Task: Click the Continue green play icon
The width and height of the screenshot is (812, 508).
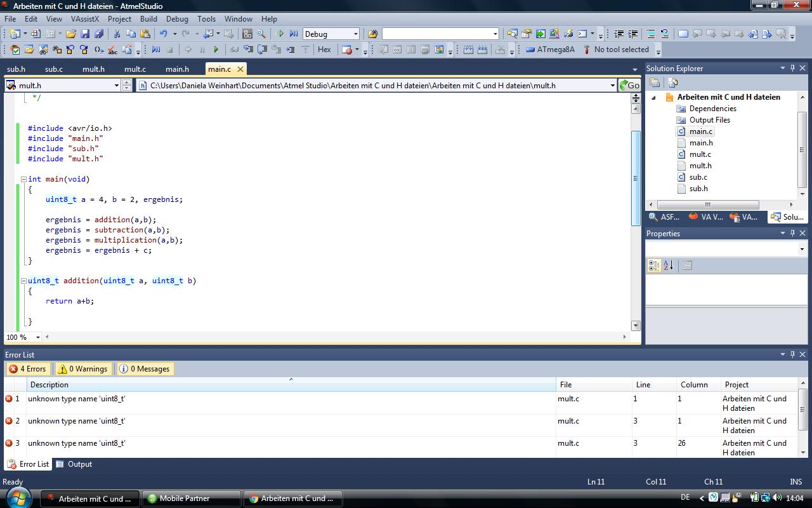Action: pos(216,50)
